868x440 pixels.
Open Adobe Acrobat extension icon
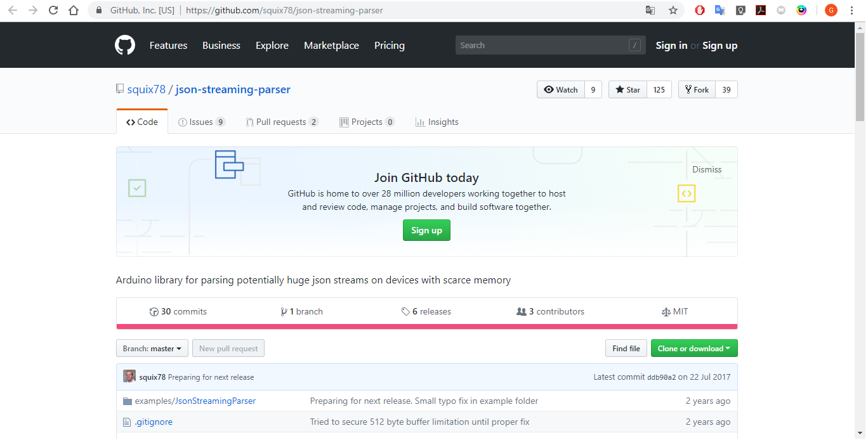click(x=761, y=10)
